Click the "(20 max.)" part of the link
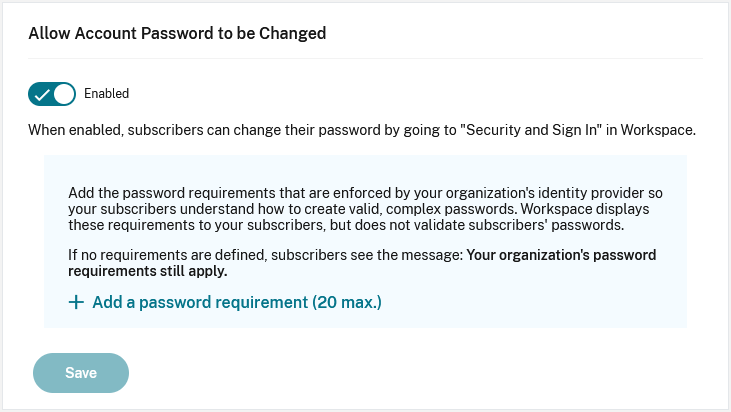Viewport: 731px width, 412px height. (347, 302)
